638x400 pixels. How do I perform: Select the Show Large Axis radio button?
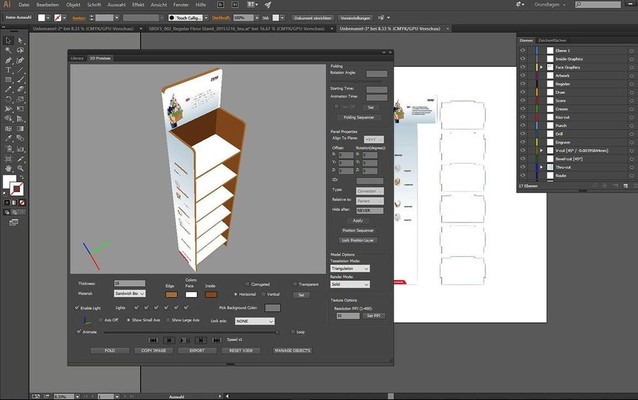[168, 320]
